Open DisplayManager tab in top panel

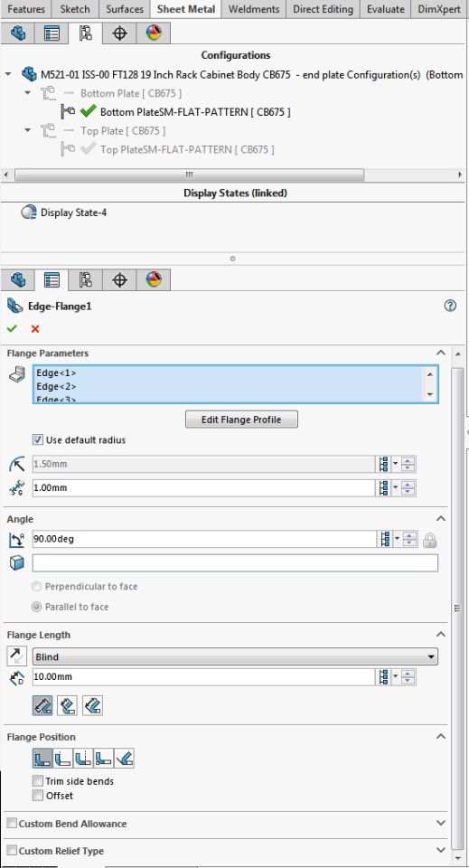click(x=154, y=33)
